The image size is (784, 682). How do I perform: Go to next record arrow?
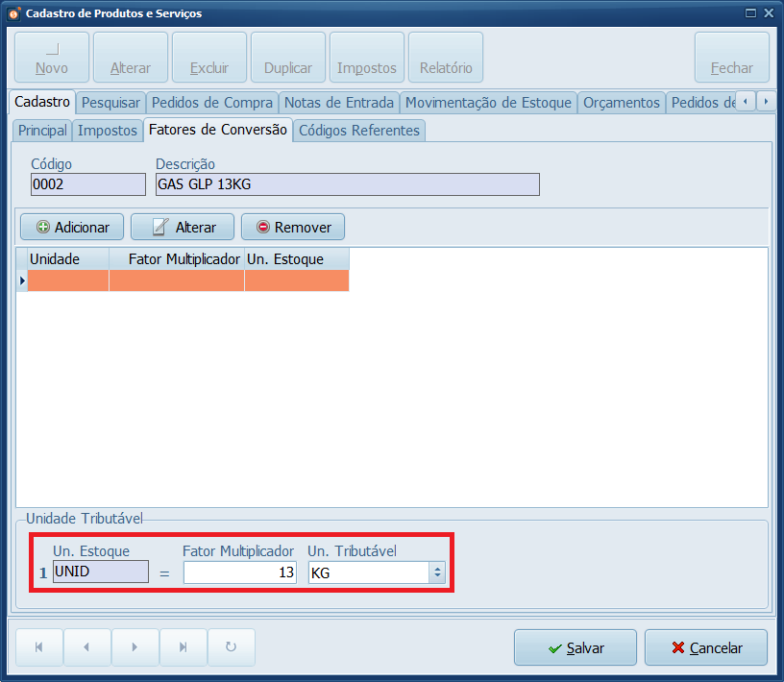(x=135, y=647)
